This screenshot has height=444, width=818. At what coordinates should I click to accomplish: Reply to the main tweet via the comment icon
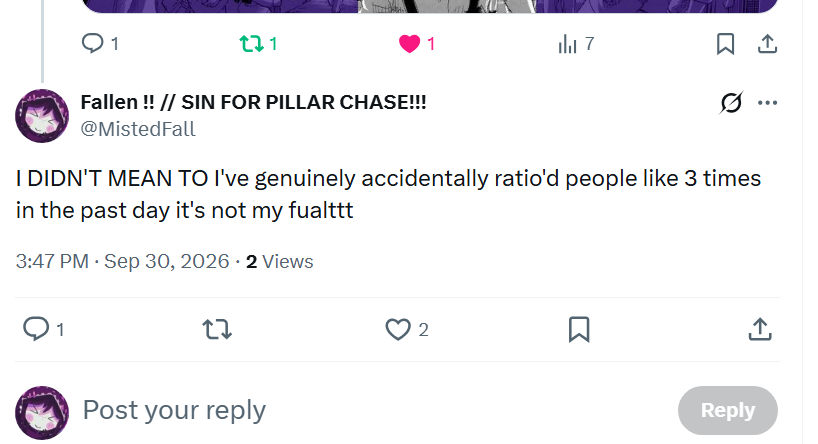pos(36,329)
